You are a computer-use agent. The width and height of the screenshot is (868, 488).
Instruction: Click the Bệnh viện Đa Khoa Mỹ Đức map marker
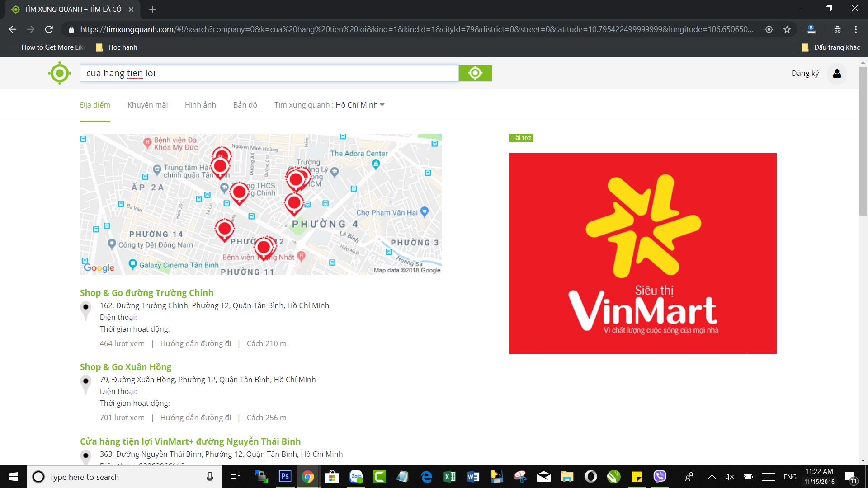147,143
